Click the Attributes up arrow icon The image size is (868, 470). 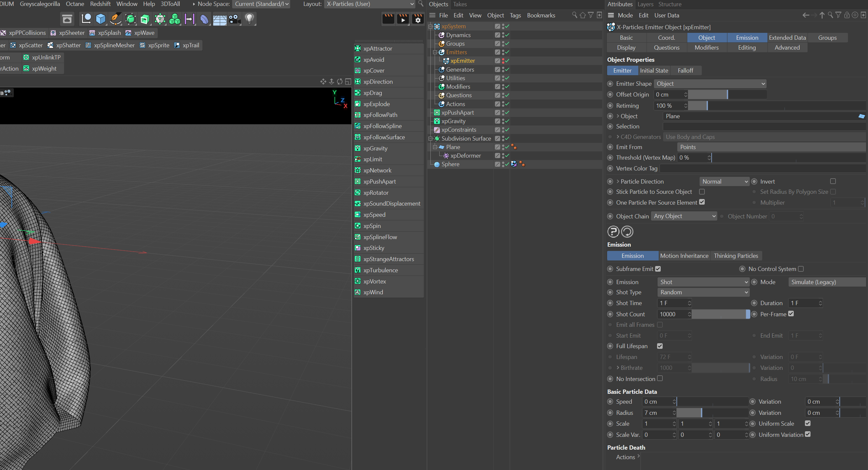[x=822, y=15]
